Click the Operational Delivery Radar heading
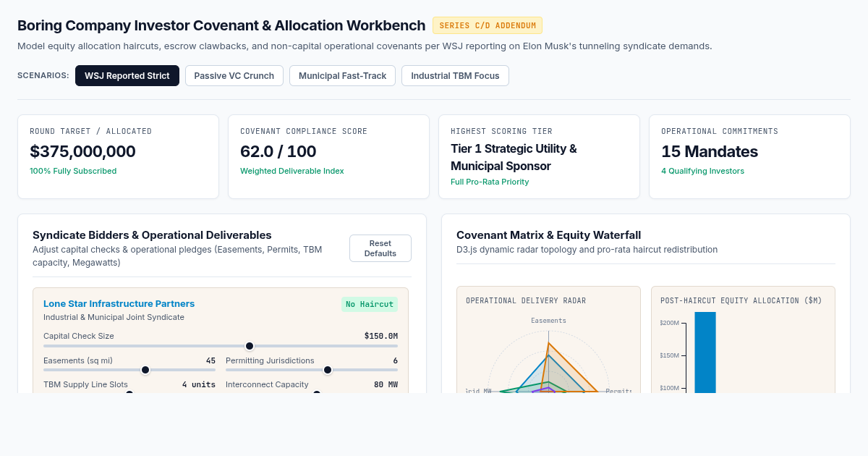This screenshot has width=868, height=456. tap(526, 300)
